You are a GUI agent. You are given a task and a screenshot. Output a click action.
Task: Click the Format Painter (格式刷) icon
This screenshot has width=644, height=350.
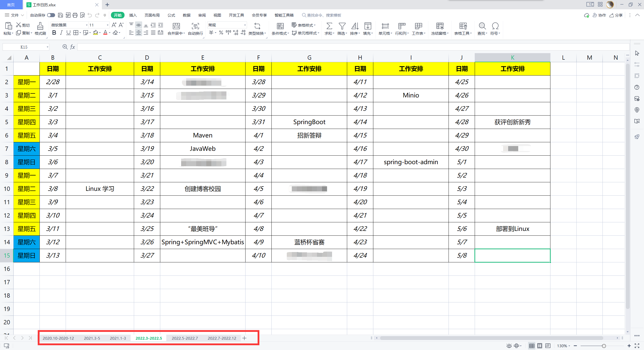tap(40, 26)
